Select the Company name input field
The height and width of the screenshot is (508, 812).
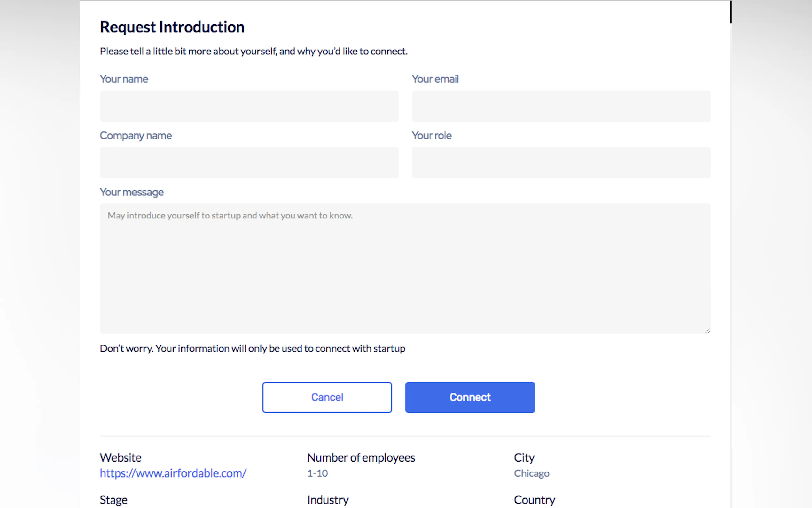(x=249, y=163)
